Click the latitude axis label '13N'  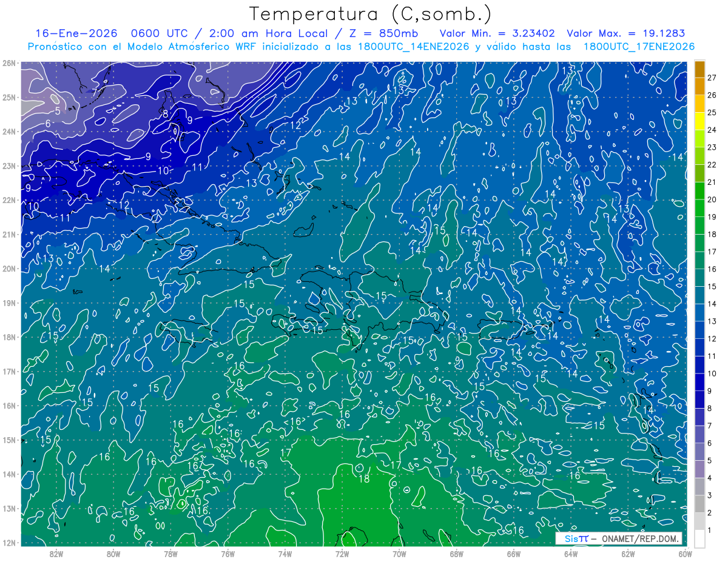8,509
